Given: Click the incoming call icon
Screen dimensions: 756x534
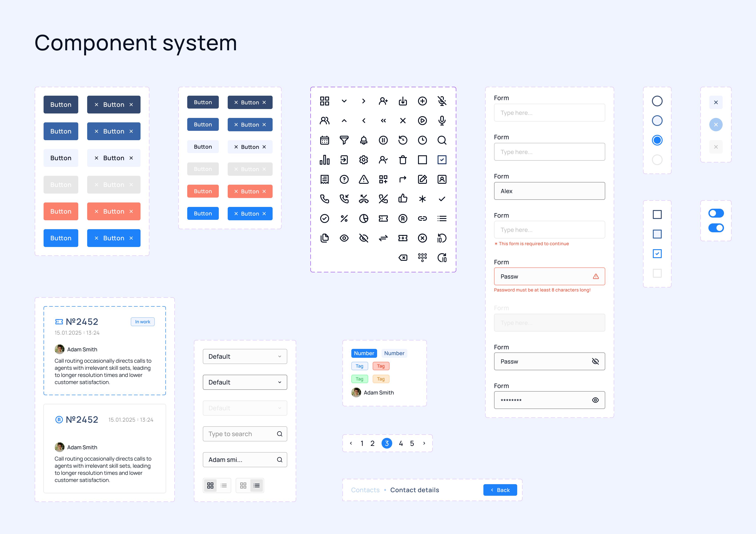Looking at the screenshot, I should [344, 199].
